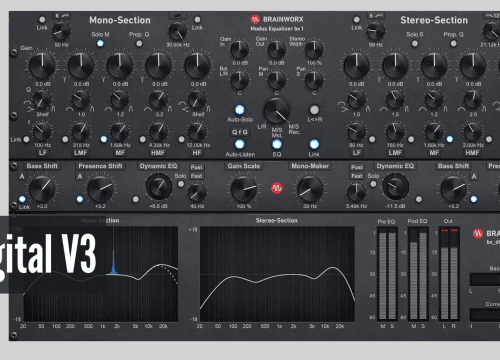Click Mono HF gain knob above 12.00k Hz
This screenshot has width=500, height=360.
pyautogui.click(x=197, y=66)
